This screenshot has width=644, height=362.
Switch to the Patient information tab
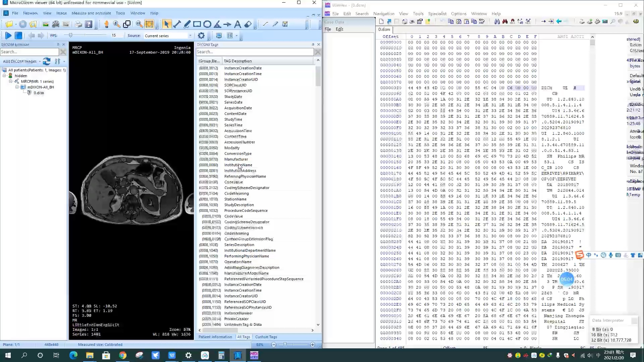point(215,337)
